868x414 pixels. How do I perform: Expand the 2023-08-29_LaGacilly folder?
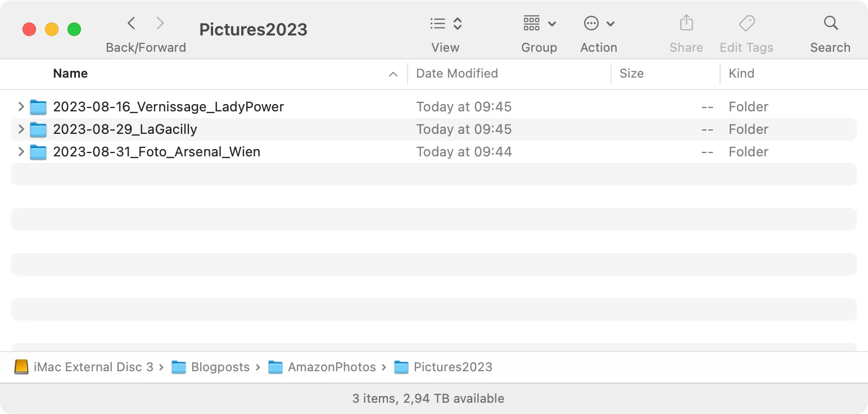[x=21, y=129]
